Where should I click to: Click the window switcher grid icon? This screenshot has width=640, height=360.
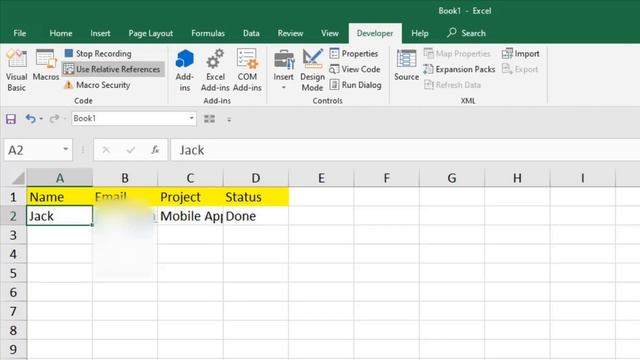point(209,119)
